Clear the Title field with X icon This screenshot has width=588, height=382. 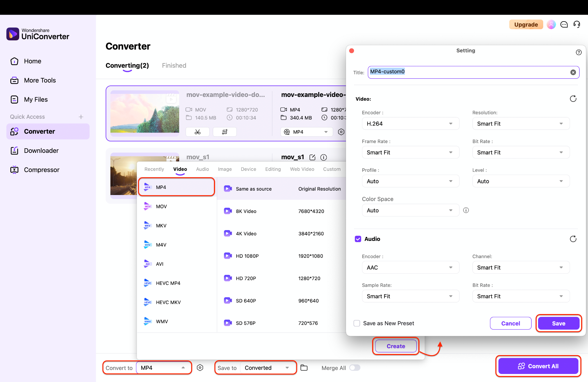[573, 72]
